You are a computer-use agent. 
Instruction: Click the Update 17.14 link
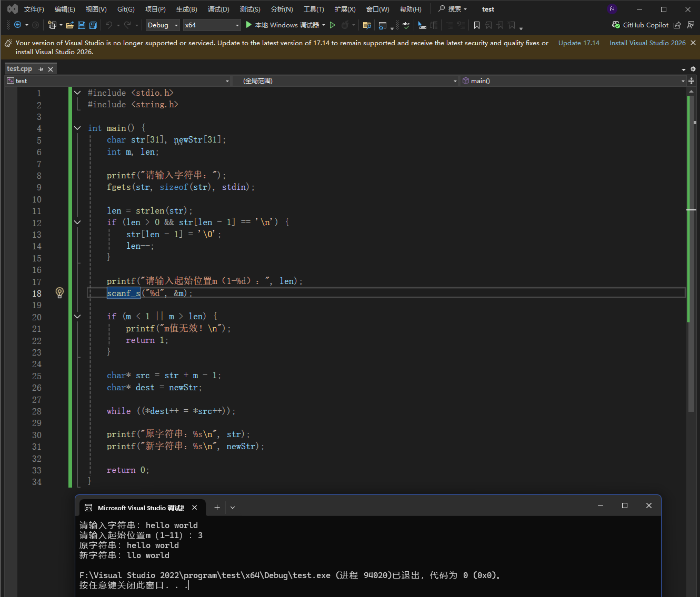(578, 43)
